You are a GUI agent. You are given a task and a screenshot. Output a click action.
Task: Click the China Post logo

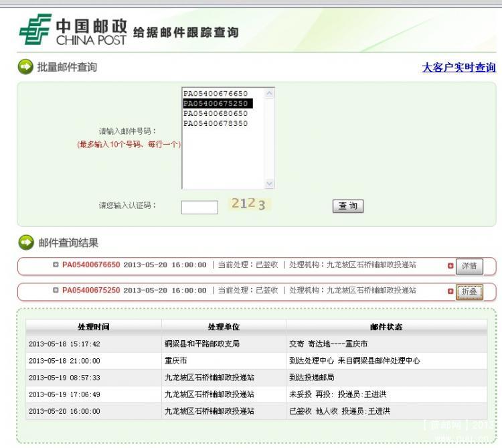pyautogui.click(x=73, y=29)
